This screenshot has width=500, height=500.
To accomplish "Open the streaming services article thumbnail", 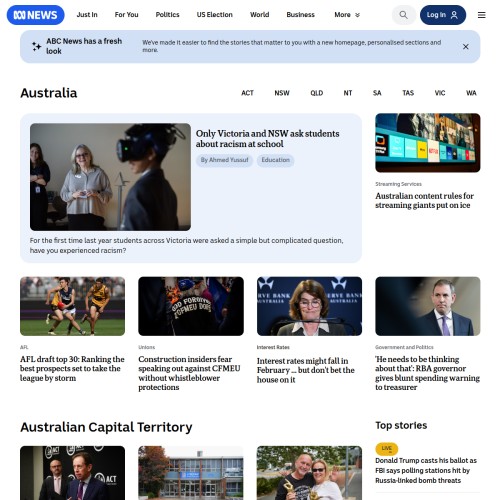I will coord(428,143).
